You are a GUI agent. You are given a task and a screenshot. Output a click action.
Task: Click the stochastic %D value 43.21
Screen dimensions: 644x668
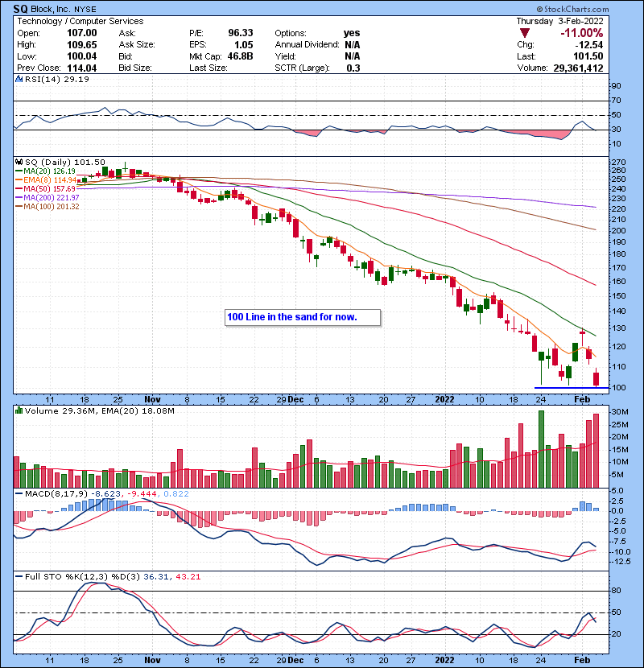pos(188,576)
